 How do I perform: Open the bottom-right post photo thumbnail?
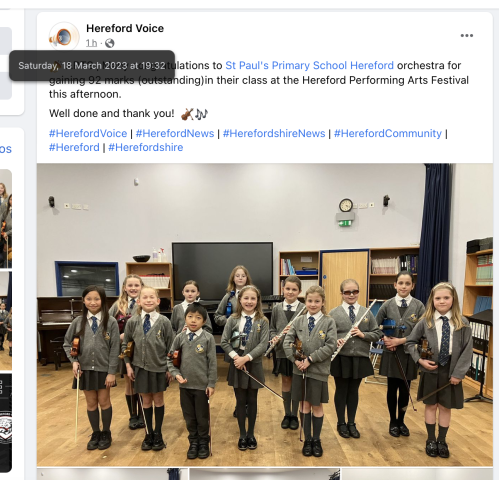click(417, 474)
